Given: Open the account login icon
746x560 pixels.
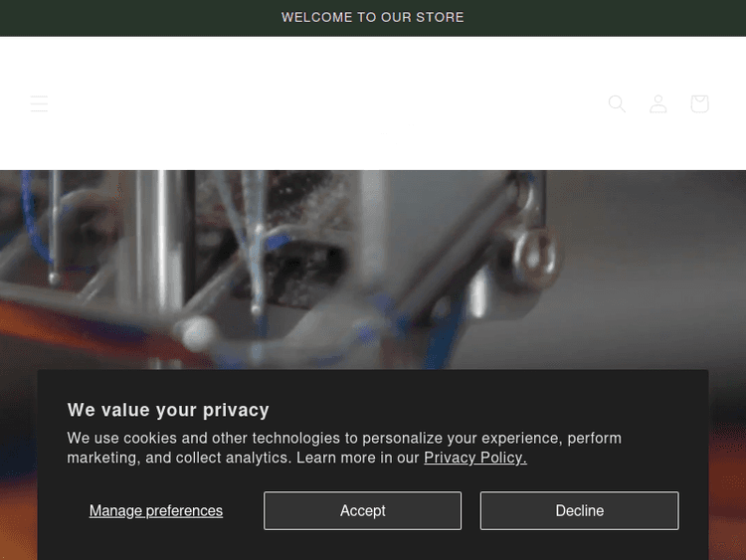Looking at the screenshot, I should (658, 103).
